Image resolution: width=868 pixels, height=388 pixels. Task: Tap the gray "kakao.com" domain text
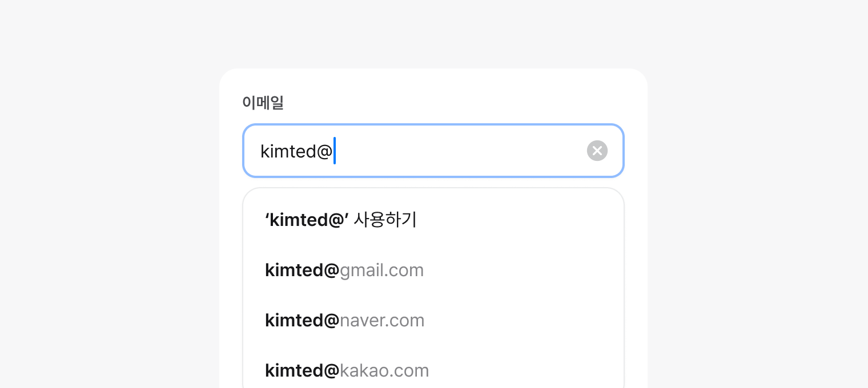tap(384, 371)
